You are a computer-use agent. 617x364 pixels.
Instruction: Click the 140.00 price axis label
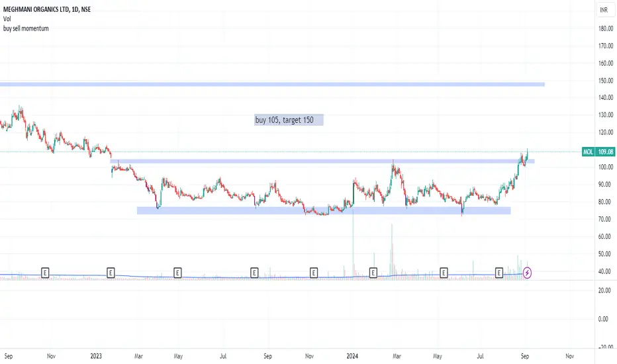(x=606, y=97)
